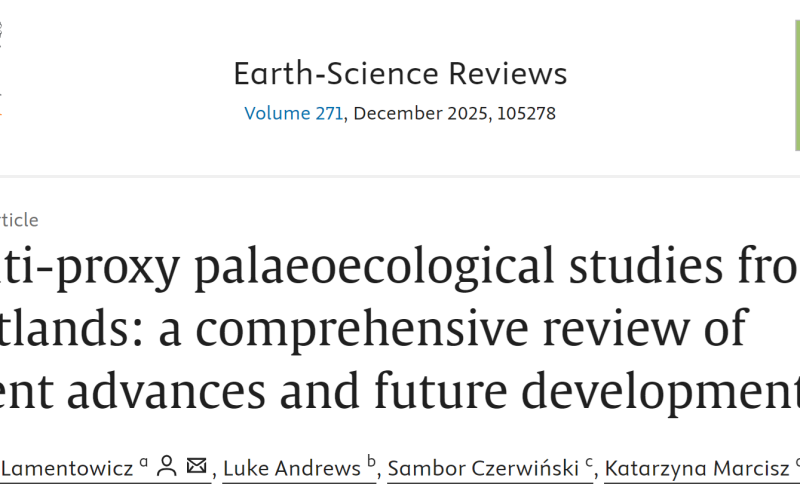Click affiliation superscript a after Lamentowicz
The height and width of the screenshot is (500, 800).
[144, 462]
